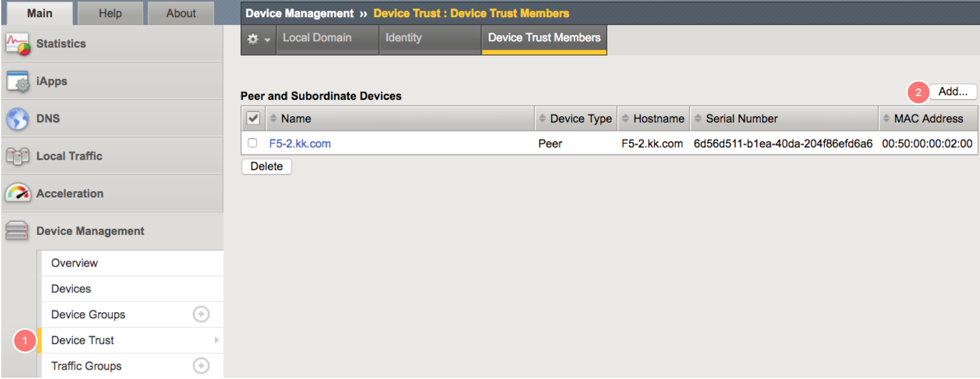Click the Local Traffic icon
This screenshot has height=379, width=980.
click(18, 156)
